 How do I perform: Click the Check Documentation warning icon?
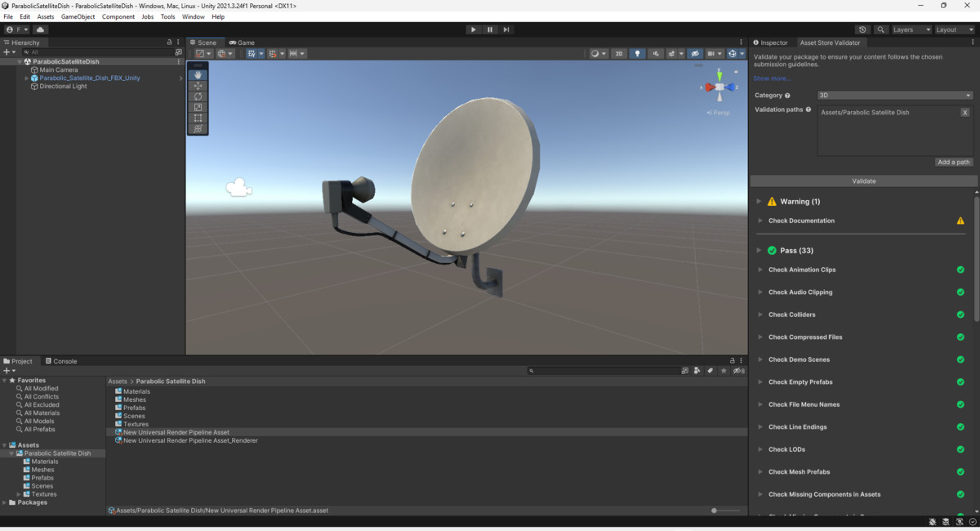[960, 221]
